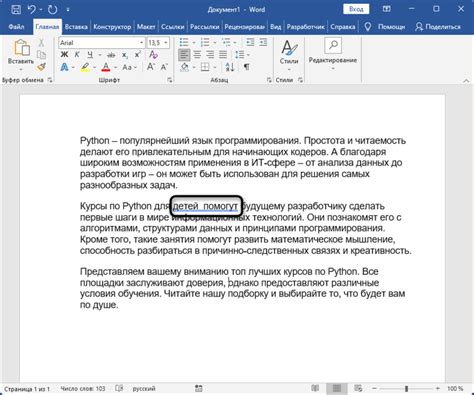Open the Редактирование search tools
This screenshot has height=395, width=474.
coord(333,54)
